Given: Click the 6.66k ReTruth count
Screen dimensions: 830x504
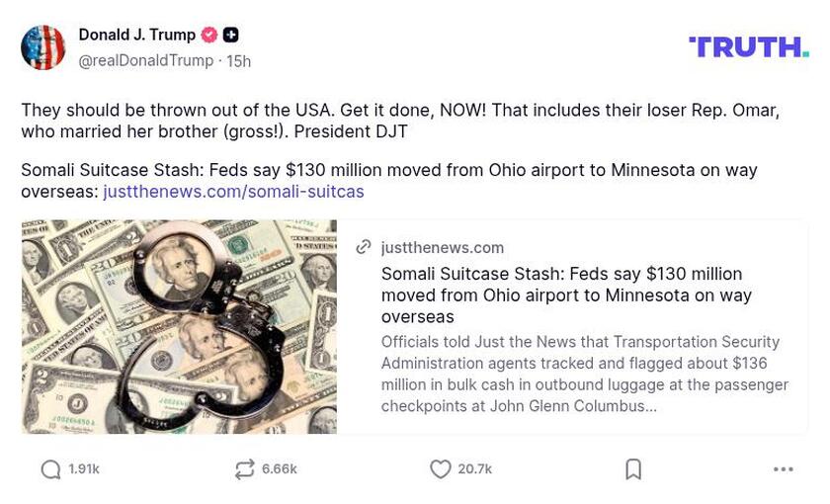Looking at the screenshot, I should tap(280, 469).
